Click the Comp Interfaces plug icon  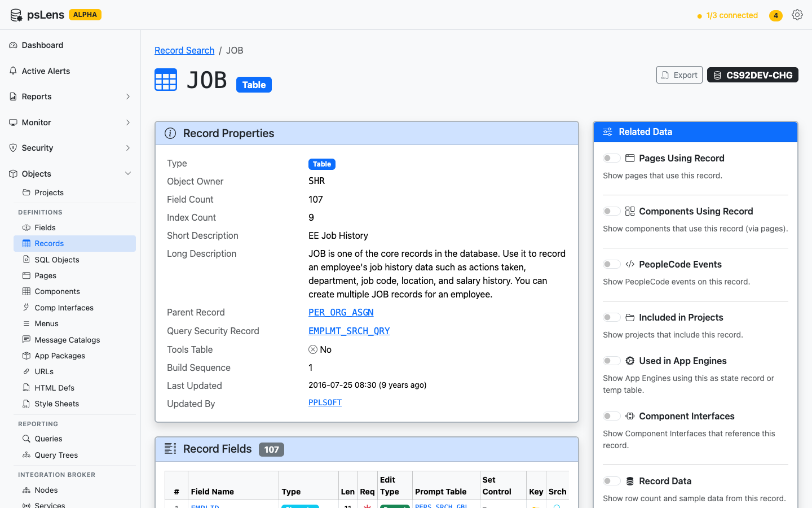(27, 308)
